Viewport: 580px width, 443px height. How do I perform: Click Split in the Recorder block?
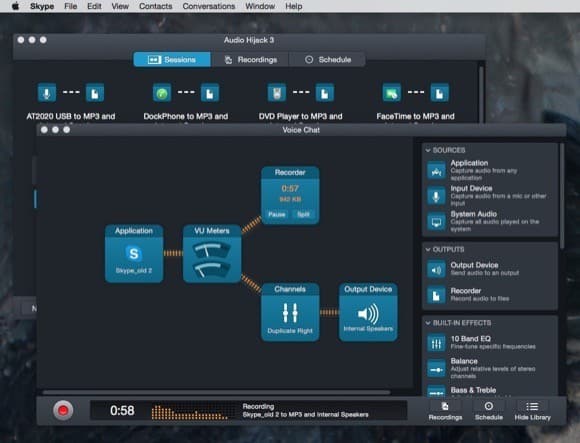click(303, 214)
